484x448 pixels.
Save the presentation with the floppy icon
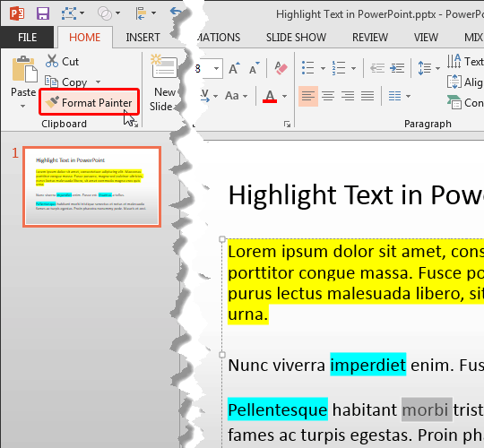click(x=43, y=13)
